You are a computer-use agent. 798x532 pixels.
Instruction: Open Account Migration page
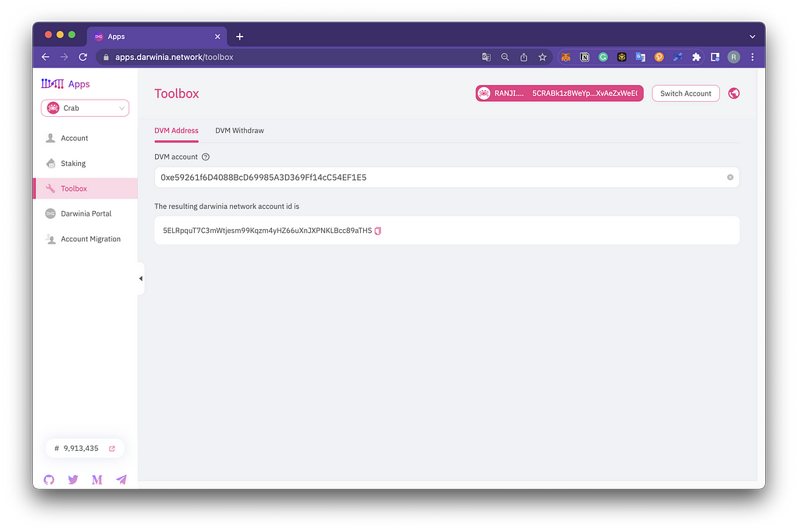[x=85, y=239]
